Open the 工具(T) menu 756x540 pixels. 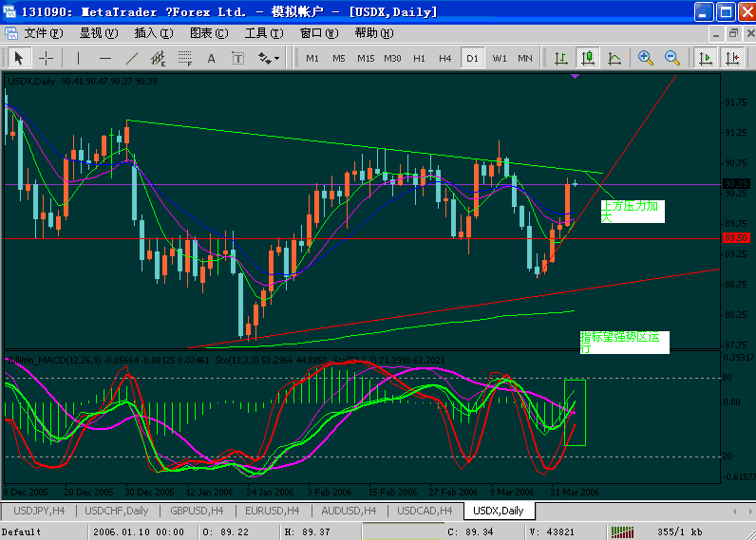(264, 33)
